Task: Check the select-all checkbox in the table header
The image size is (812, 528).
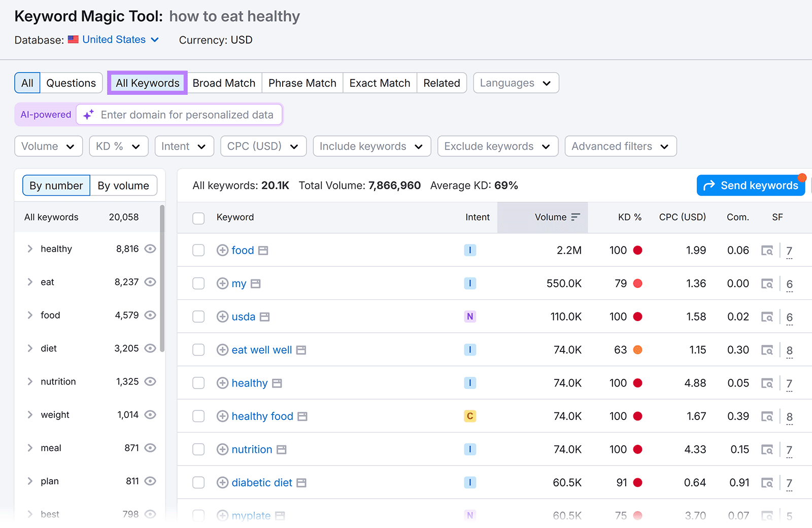Action: point(198,218)
